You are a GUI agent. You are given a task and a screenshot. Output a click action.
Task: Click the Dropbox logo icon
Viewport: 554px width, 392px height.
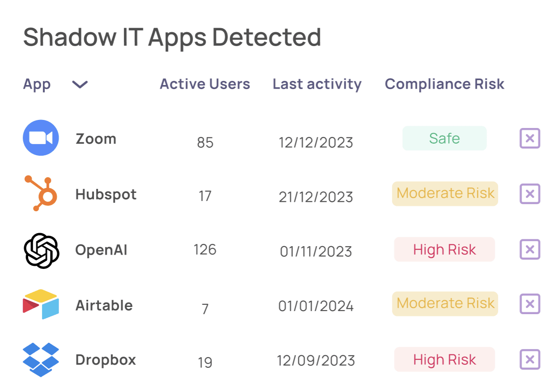click(x=41, y=360)
